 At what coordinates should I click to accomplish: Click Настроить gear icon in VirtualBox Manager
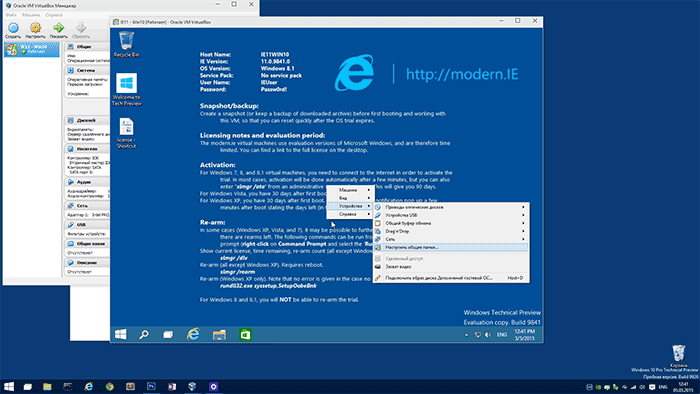[x=35, y=30]
